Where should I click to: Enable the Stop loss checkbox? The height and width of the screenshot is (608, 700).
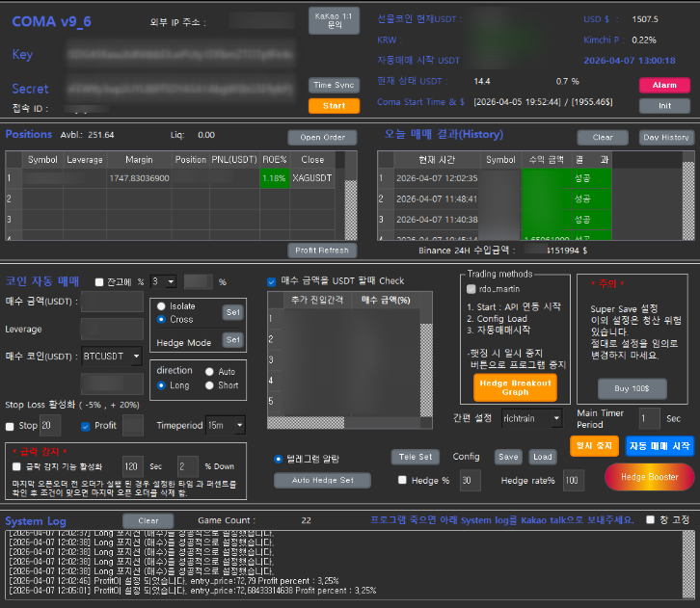coord(11,426)
